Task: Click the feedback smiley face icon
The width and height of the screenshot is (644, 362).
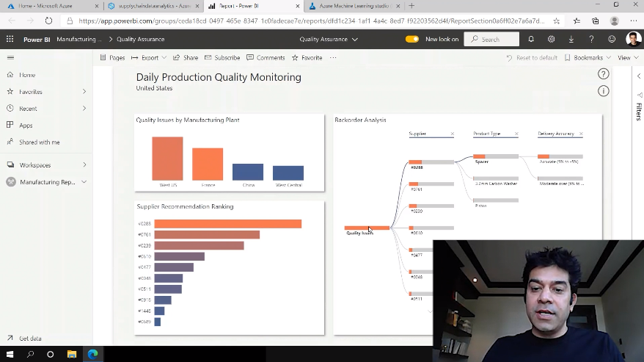Action: 612,39
